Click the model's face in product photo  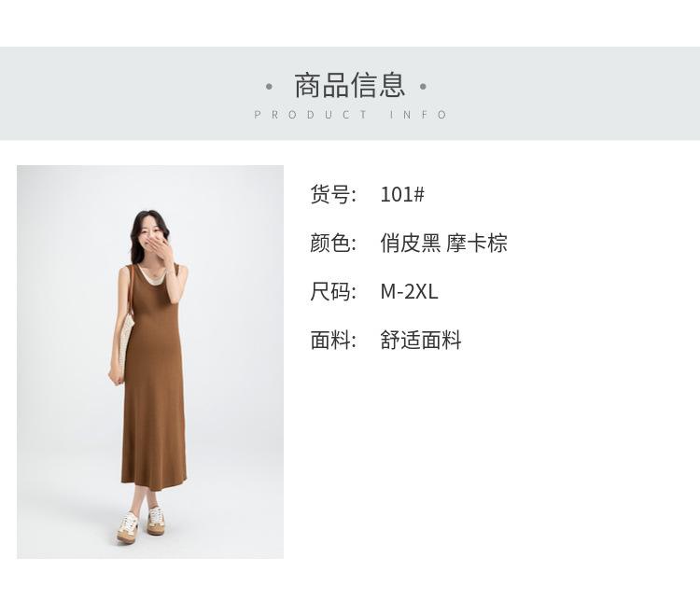pos(152,234)
